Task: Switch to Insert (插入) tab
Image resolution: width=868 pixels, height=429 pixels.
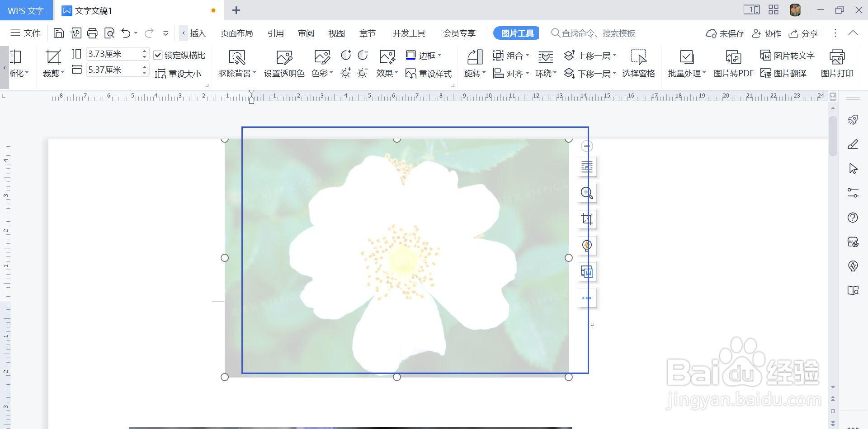Action: click(198, 33)
